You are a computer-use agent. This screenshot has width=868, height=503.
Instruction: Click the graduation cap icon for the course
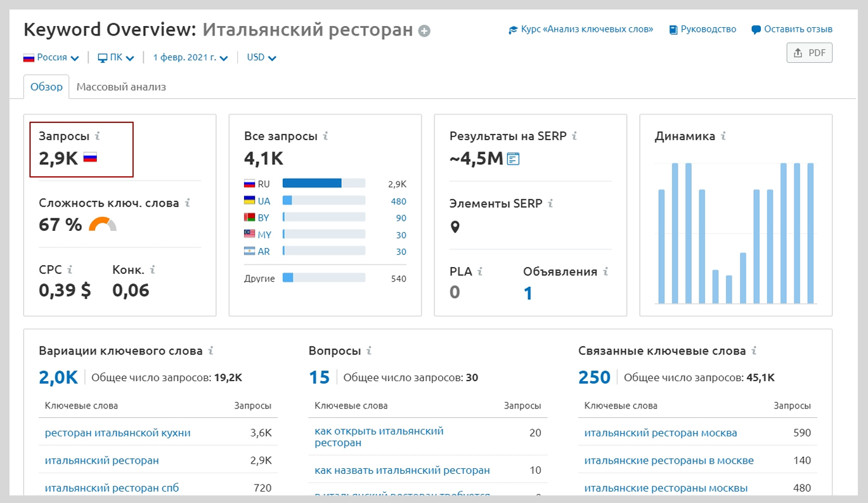click(x=514, y=30)
